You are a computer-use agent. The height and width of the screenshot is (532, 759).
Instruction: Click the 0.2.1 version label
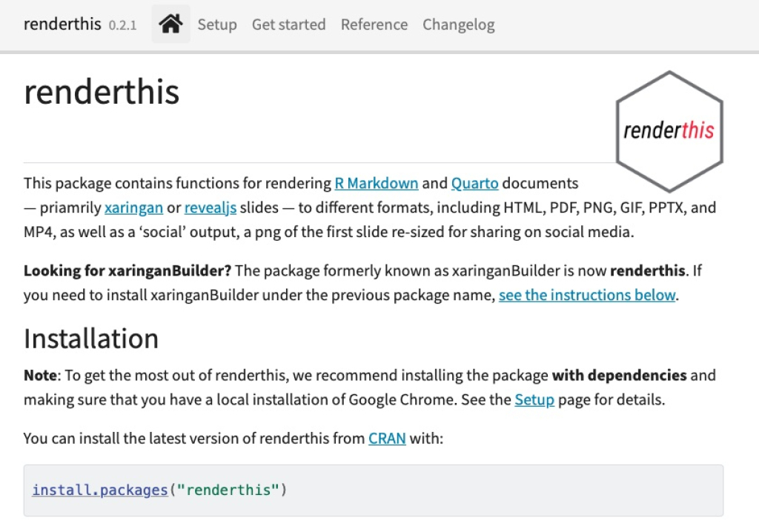tap(122, 25)
